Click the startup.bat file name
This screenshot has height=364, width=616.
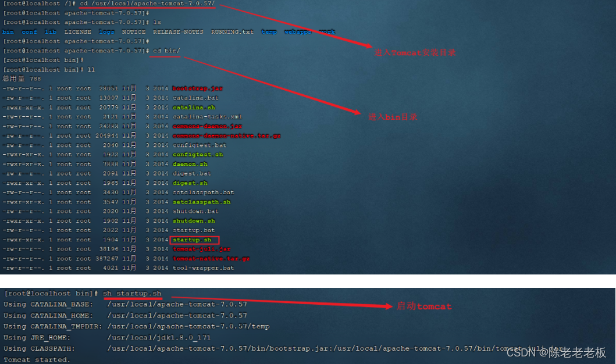194,230
